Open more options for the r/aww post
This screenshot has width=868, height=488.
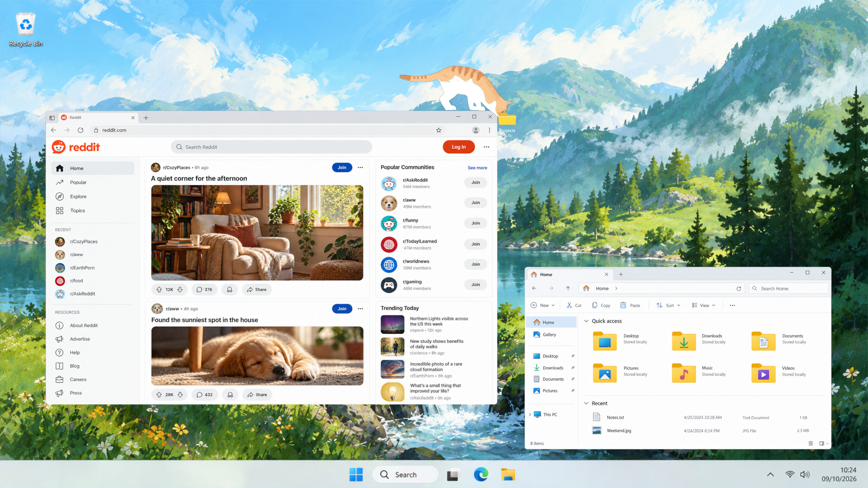360,308
